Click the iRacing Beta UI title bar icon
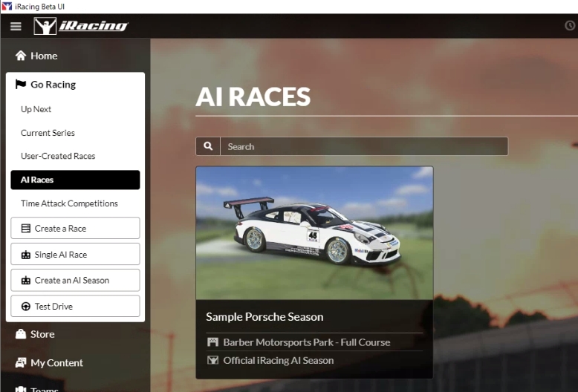The image size is (578, 392). point(7,6)
